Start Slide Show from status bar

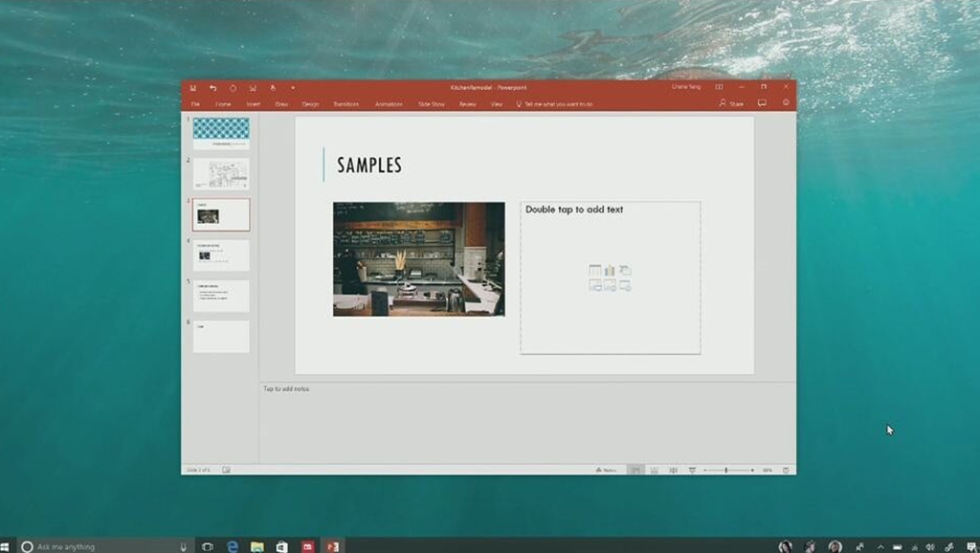tap(692, 470)
